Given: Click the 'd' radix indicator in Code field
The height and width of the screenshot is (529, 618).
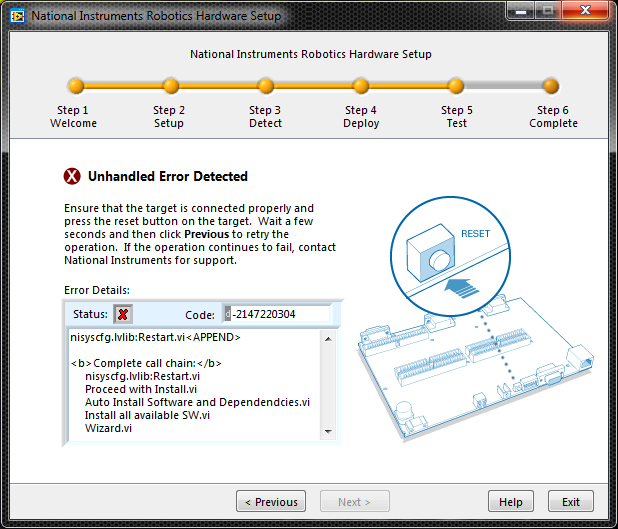Looking at the screenshot, I should (227, 314).
